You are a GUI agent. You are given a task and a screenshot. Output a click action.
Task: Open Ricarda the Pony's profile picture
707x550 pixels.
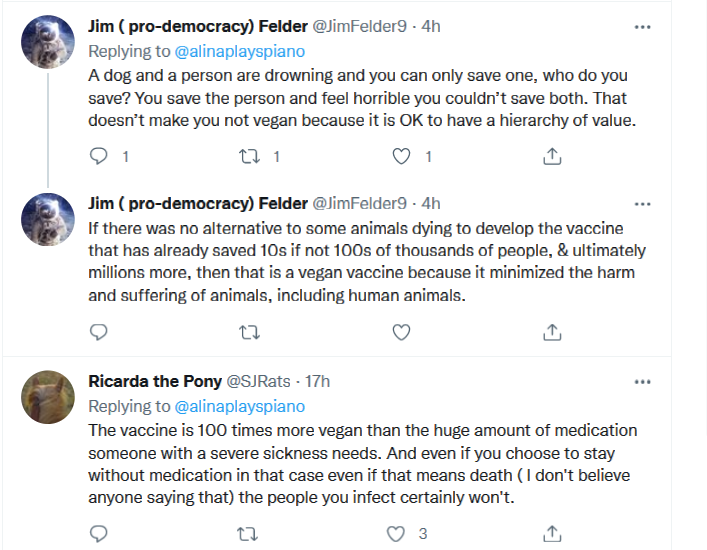click(47, 395)
